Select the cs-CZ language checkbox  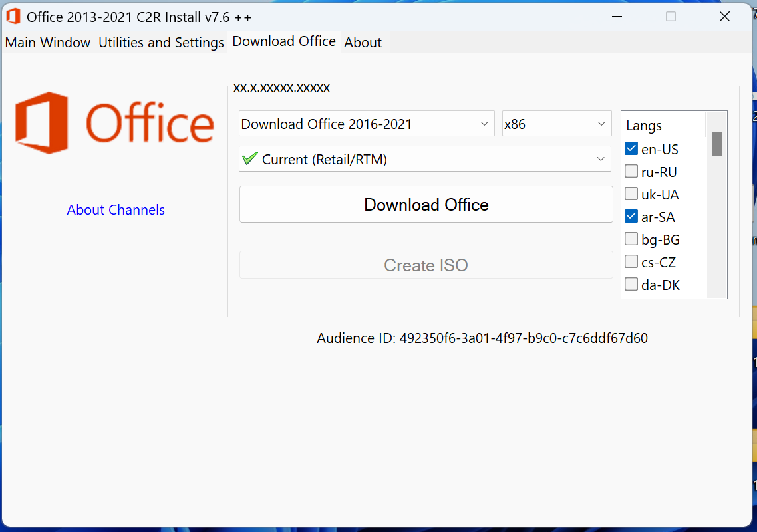click(631, 261)
